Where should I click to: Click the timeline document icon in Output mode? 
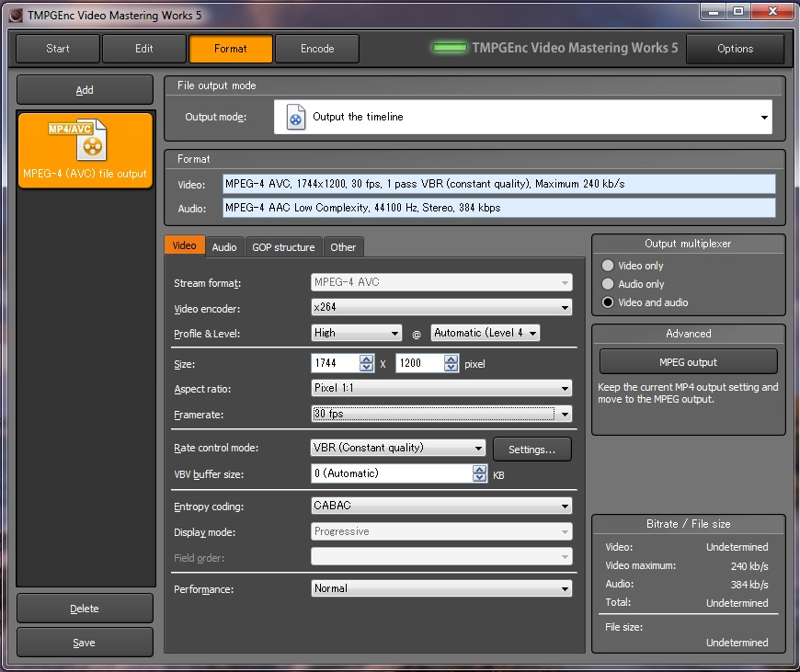[x=296, y=117]
